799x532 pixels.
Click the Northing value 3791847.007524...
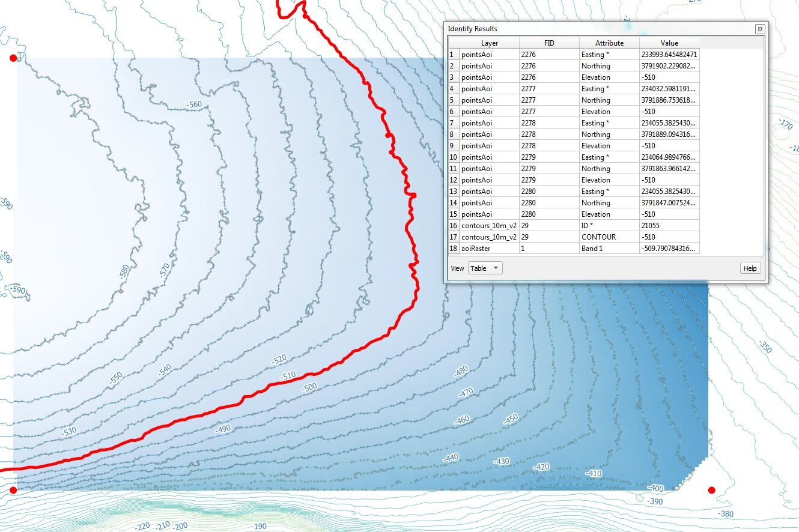pyautogui.click(x=669, y=202)
